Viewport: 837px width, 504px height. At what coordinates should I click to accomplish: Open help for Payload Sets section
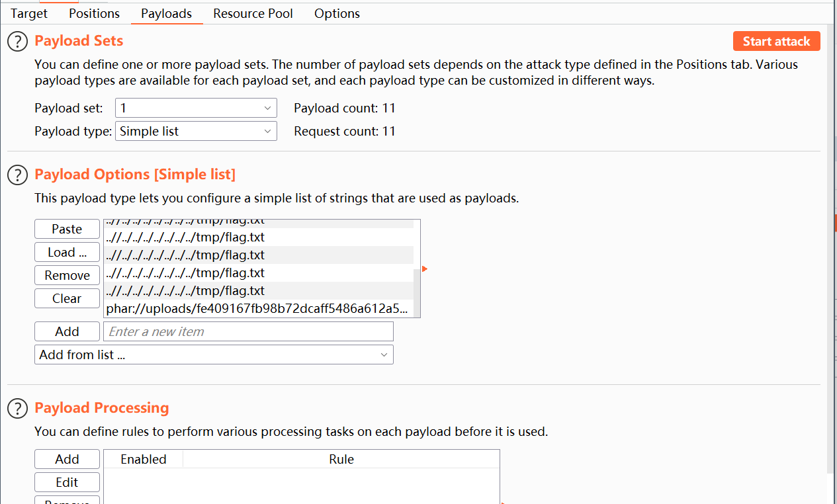[x=18, y=41]
